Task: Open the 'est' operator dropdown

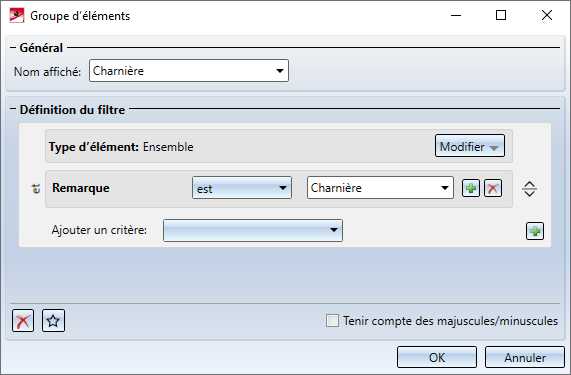Action: tap(242, 188)
